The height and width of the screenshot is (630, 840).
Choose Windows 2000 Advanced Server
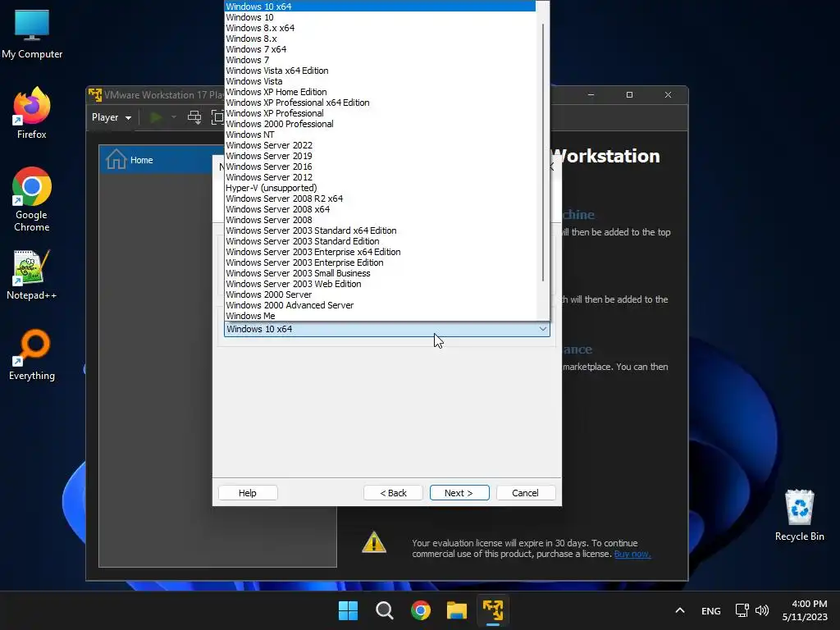pos(380,305)
